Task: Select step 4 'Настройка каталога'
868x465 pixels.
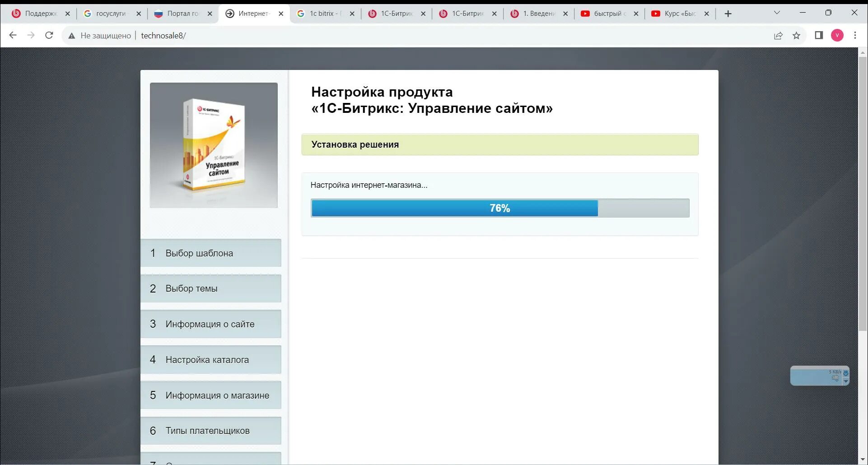Action: [x=211, y=360]
